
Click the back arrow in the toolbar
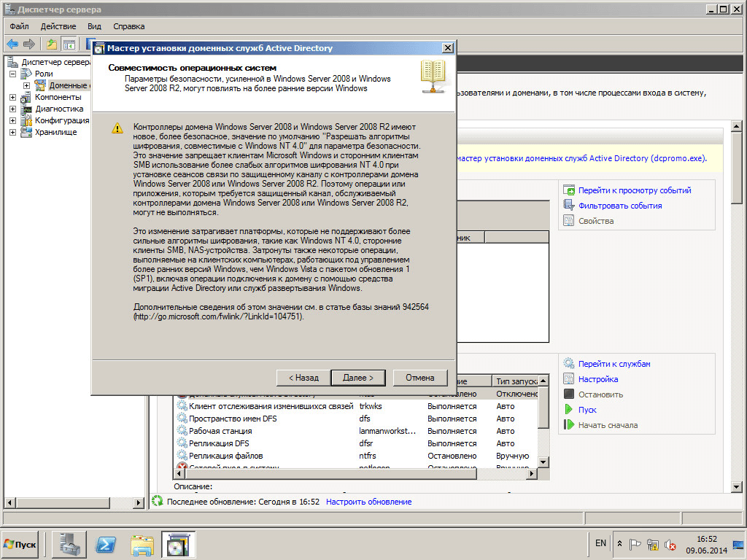12,44
